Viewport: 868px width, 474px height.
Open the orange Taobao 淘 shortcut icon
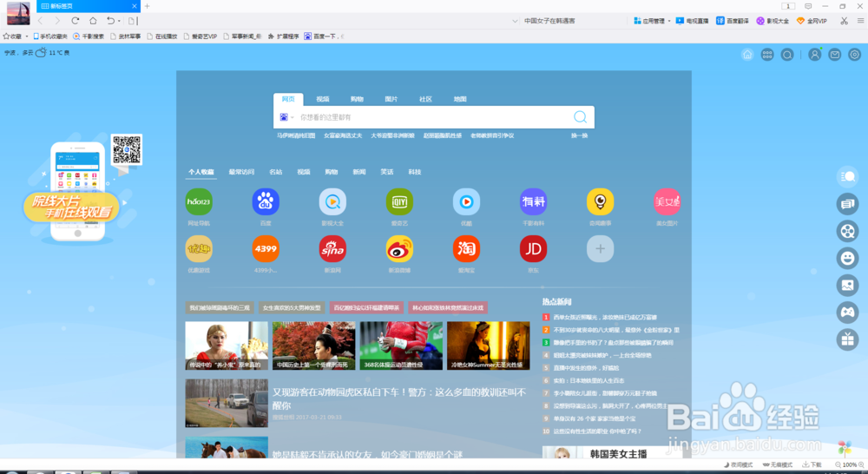tap(467, 248)
